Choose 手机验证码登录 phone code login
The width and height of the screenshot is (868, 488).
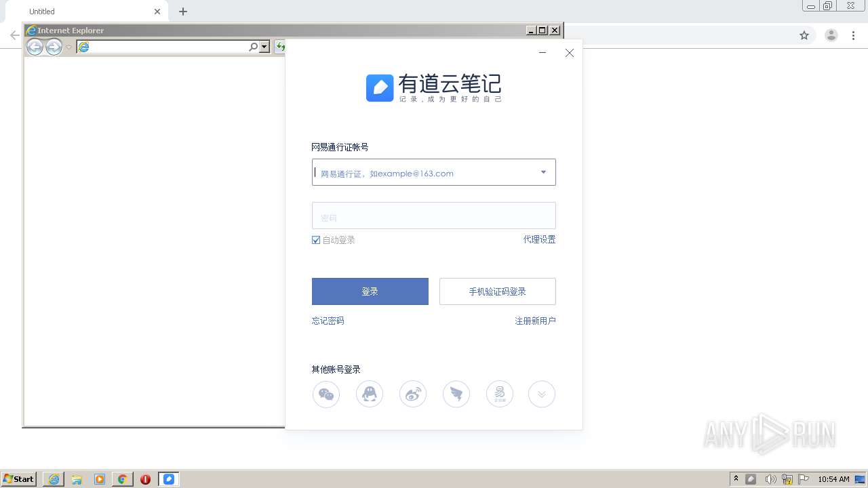click(498, 291)
